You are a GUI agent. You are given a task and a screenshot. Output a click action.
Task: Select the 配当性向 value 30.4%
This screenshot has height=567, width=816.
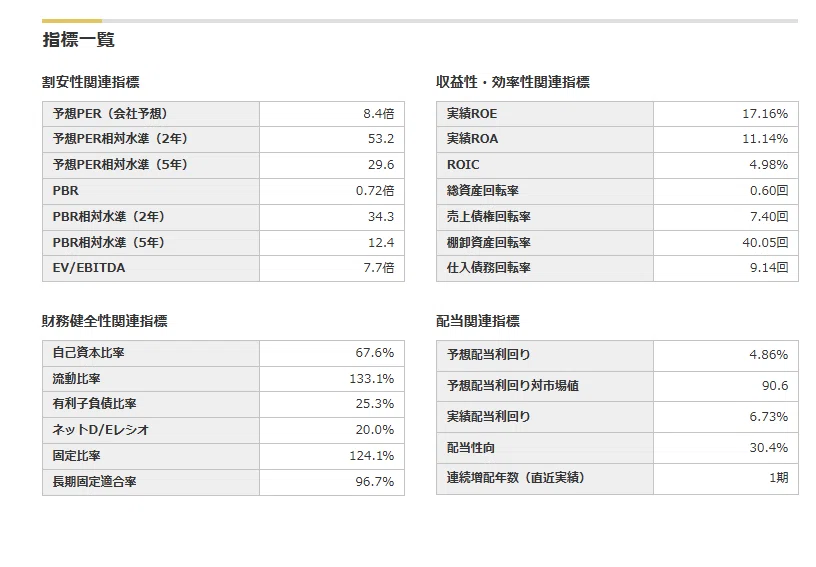coord(768,448)
